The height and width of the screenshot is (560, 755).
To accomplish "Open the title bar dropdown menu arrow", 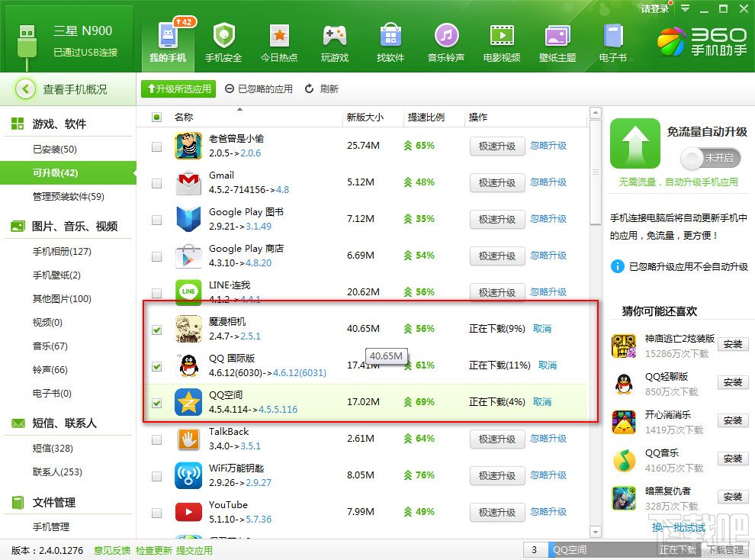I will pyautogui.click(x=685, y=8).
